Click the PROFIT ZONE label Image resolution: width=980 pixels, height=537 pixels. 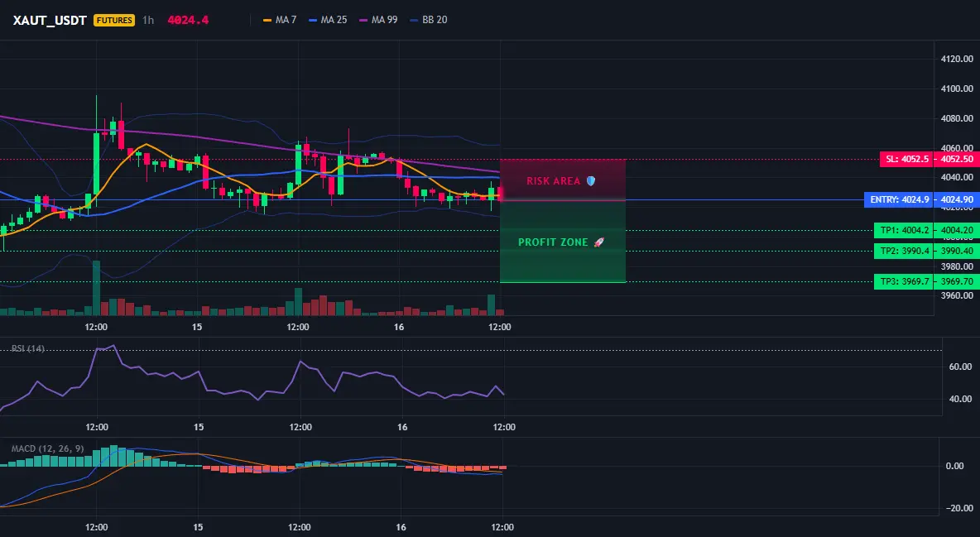553,242
